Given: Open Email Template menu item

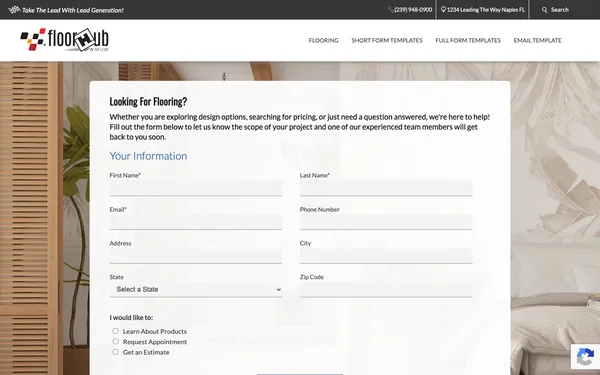Looking at the screenshot, I should click(537, 40).
